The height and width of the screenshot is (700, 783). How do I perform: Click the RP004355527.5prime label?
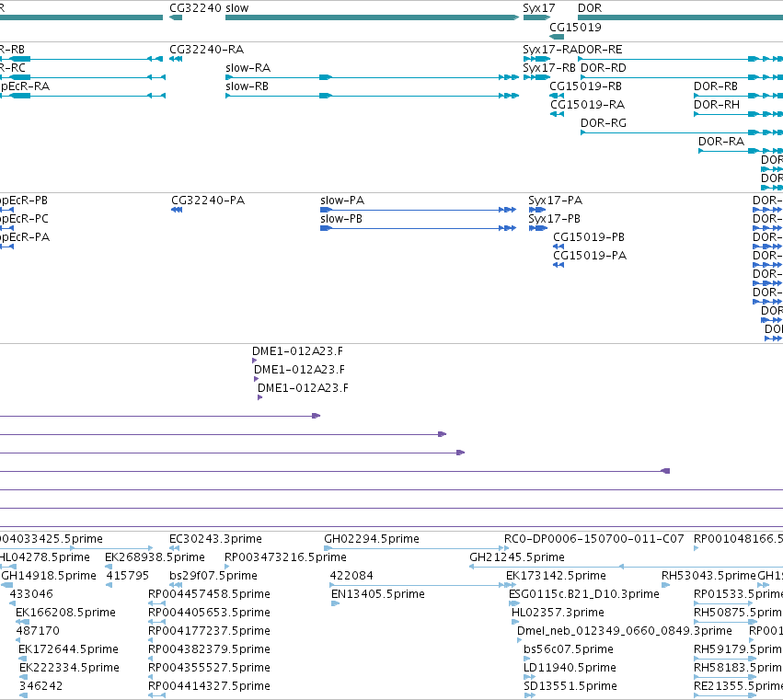click(x=209, y=669)
